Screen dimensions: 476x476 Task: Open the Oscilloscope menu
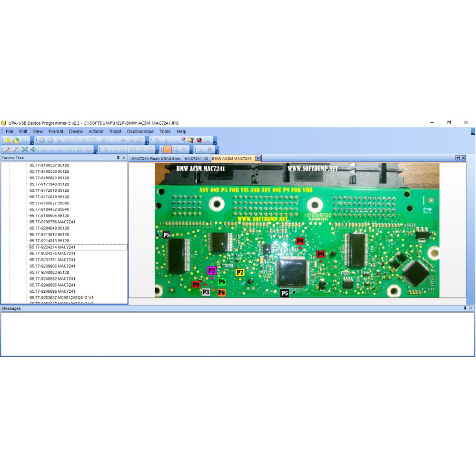[x=140, y=131]
